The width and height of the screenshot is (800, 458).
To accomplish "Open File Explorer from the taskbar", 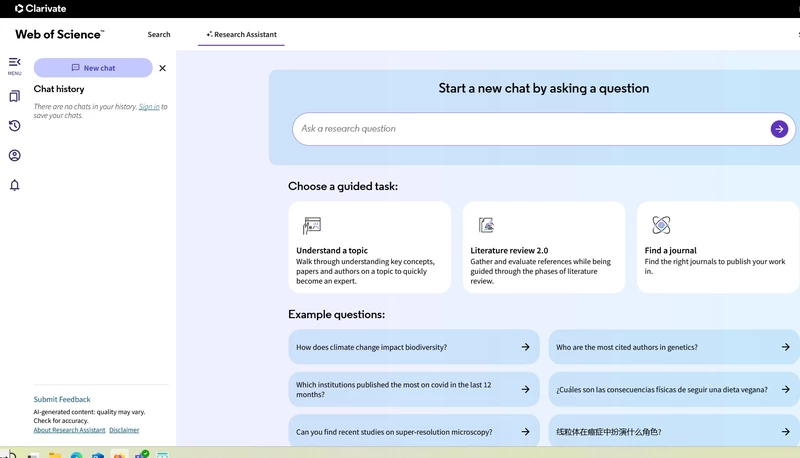I will (x=55, y=454).
